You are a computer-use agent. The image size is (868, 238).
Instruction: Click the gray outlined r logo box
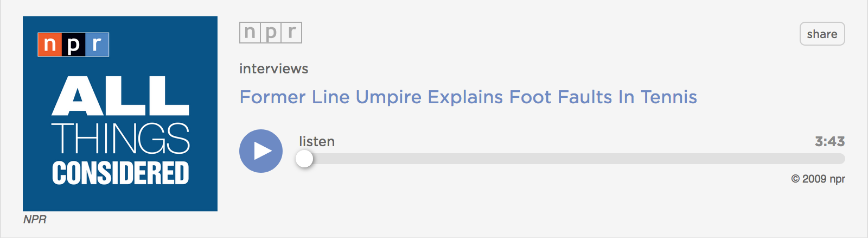pyautogui.click(x=291, y=33)
